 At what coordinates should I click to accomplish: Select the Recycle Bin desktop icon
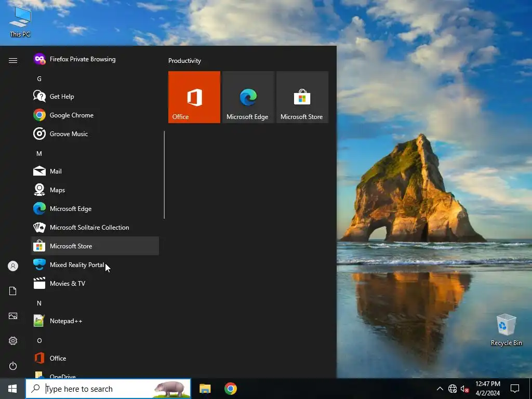point(506,330)
